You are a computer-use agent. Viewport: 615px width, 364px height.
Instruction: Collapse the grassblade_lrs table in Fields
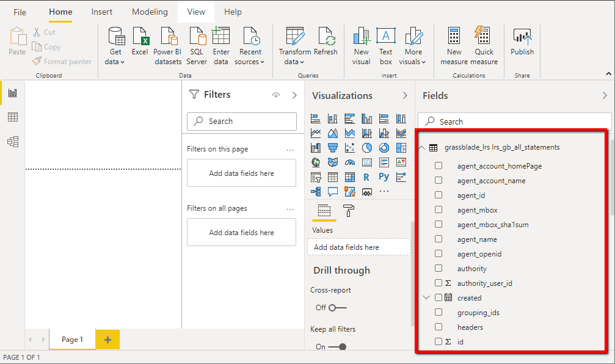pyautogui.click(x=422, y=148)
